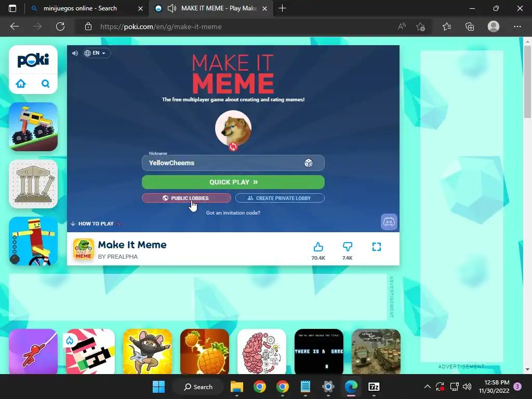Open the volume icon in the system tray

467,387
